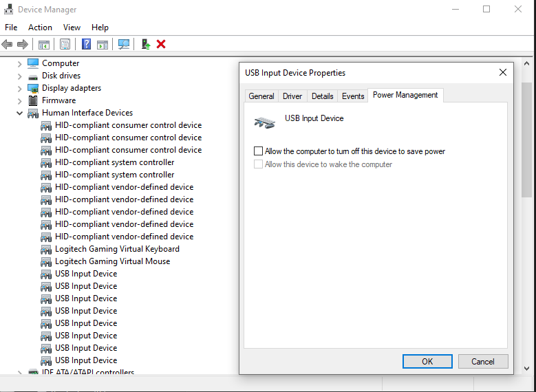Click the blue Help question mark icon
The height and width of the screenshot is (392, 536).
[87, 44]
